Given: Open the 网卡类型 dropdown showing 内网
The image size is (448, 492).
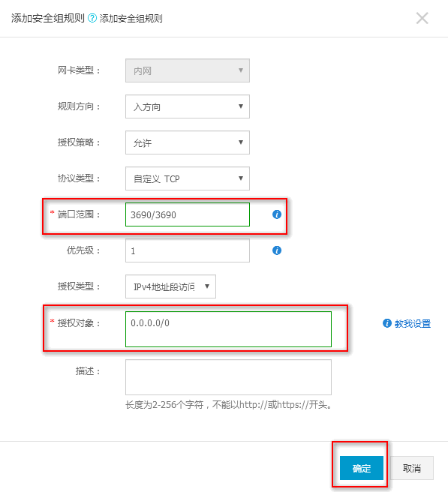Looking at the screenshot, I should pos(188,70).
